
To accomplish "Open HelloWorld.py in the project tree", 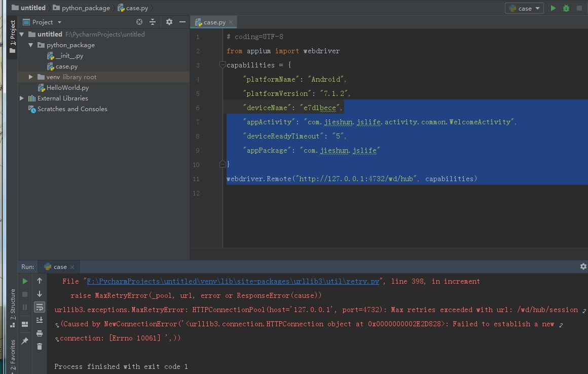I will (x=67, y=88).
